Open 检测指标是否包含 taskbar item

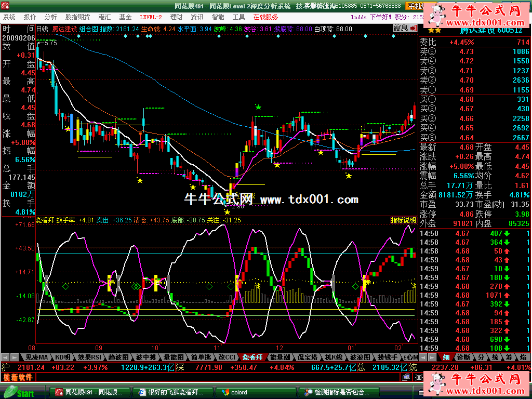click(339, 392)
